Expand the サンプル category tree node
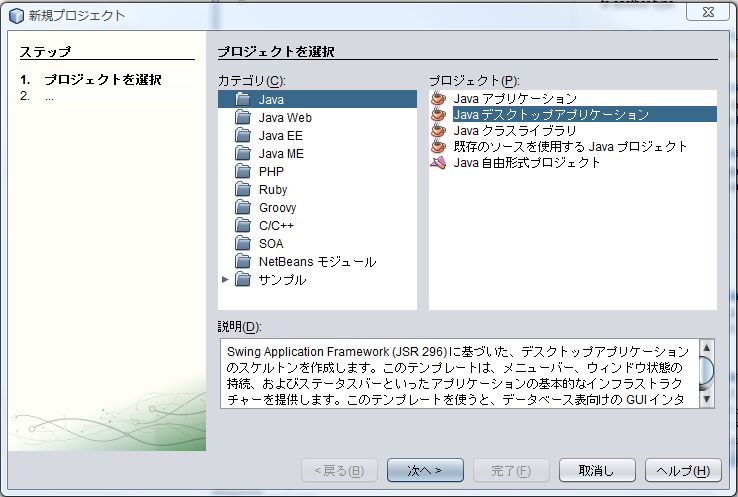The height and width of the screenshot is (497, 738). 226,280
